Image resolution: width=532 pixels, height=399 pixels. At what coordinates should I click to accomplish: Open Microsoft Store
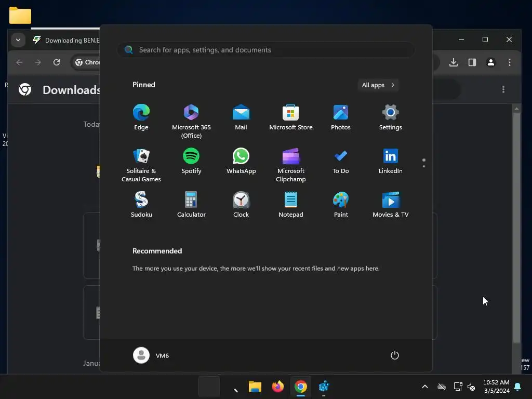pos(291,117)
